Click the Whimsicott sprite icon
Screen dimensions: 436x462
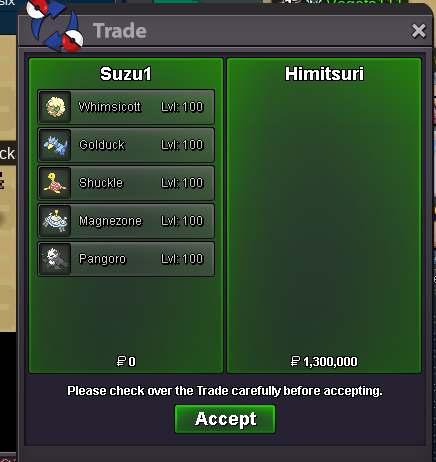point(55,107)
